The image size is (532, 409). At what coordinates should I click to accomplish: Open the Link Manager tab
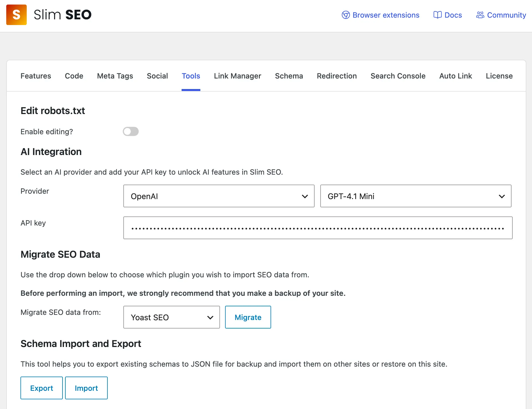[x=237, y=76]
